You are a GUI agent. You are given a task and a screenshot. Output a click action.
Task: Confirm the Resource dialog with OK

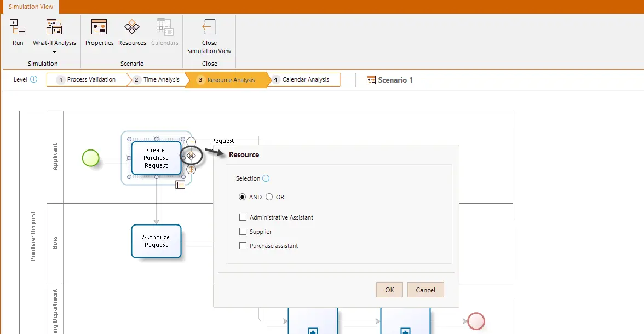389,290
